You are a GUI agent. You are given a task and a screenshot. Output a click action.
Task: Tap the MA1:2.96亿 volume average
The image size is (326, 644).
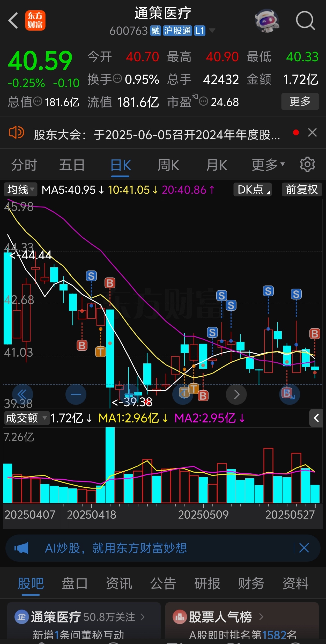(x=129, y=418)
